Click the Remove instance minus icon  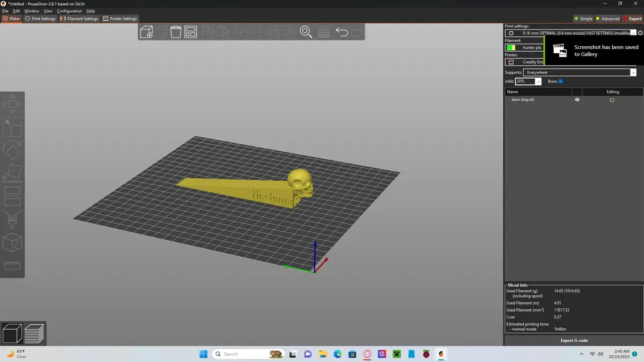point(256,32)
